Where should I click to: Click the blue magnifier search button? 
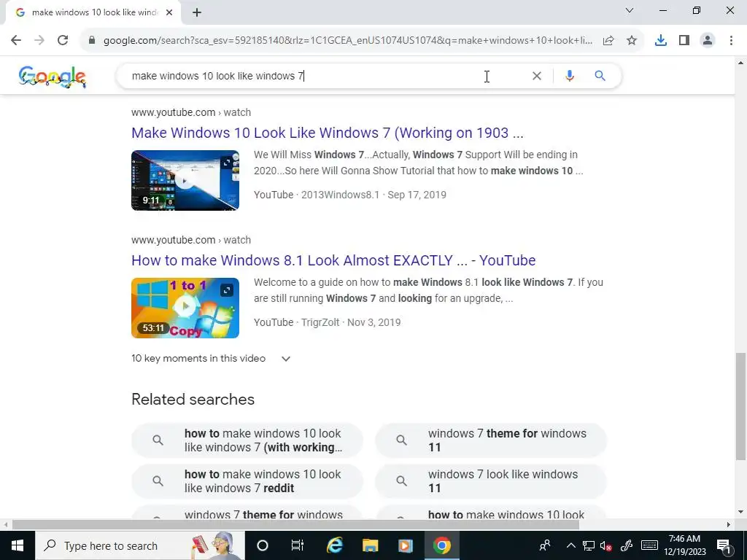[x=600, y=76]
